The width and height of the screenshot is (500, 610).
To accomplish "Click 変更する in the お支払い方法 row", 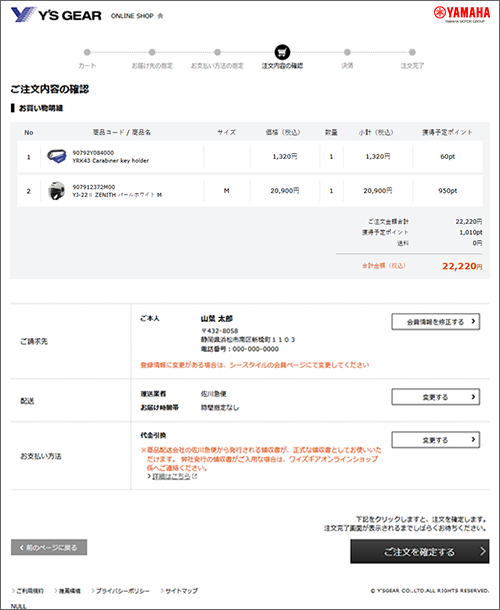I will click(x=435, y=440).
